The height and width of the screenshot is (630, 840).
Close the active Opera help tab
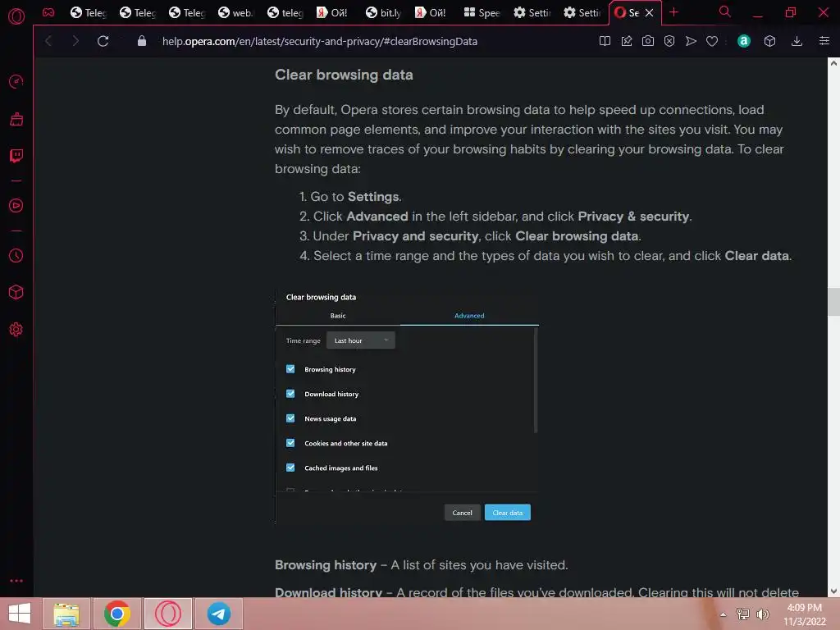[650, 13]
